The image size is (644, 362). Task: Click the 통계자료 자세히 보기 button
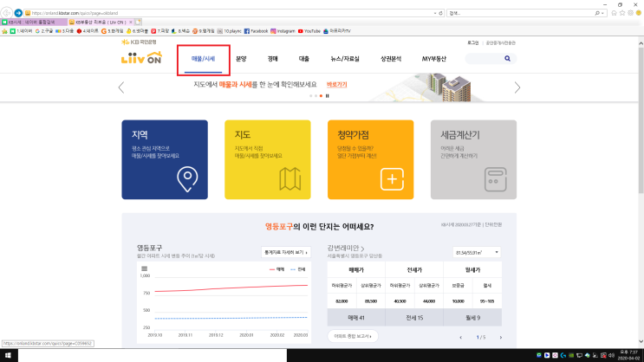pos(286,252)
